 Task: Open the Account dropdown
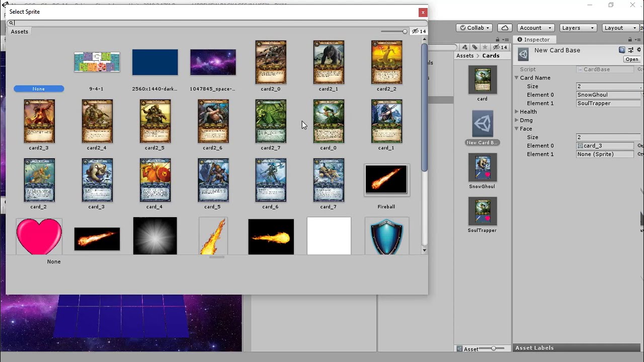pos(536,28)
